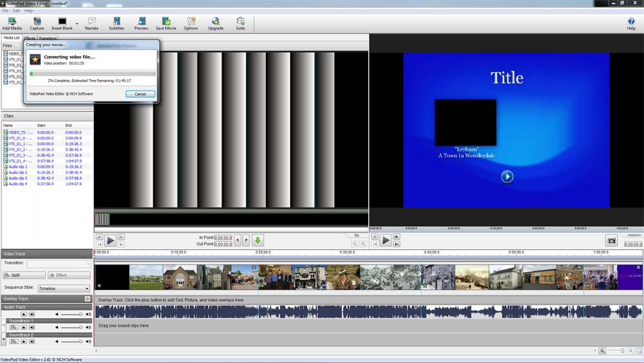The height and width of the screenshot is (363, 644).
Task: Select the first black clip in video track
Action: [x=111, y=277]
